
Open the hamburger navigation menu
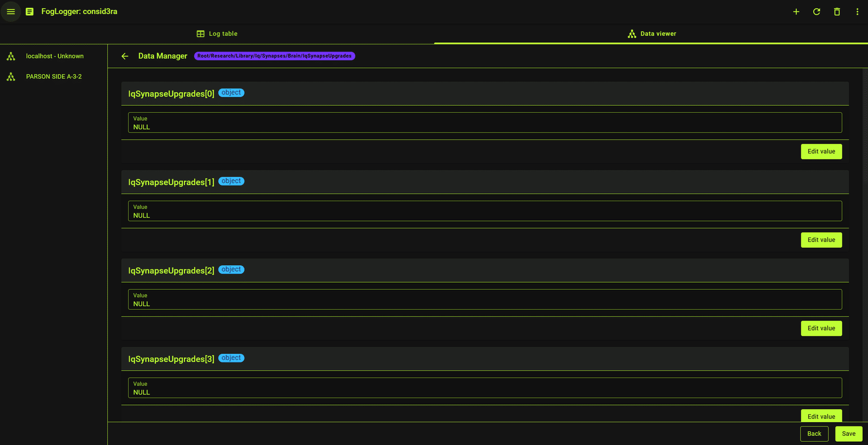pos(11,11)
